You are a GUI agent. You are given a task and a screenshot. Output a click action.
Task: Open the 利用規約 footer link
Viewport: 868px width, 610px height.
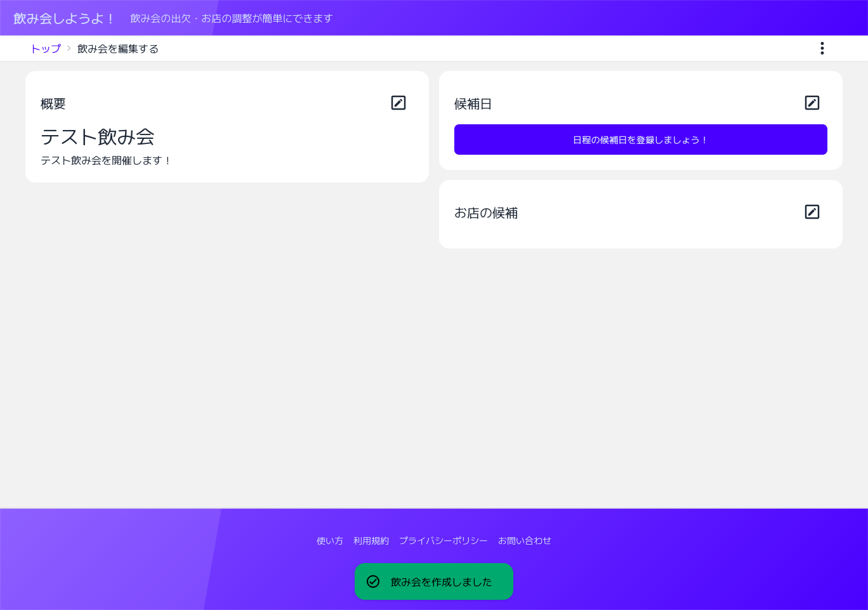coord(371,541)
